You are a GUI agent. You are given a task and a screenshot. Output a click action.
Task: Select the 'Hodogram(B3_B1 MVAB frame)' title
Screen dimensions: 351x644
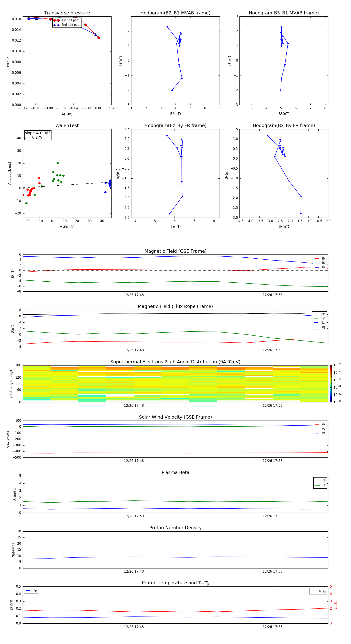pos(284,13)
